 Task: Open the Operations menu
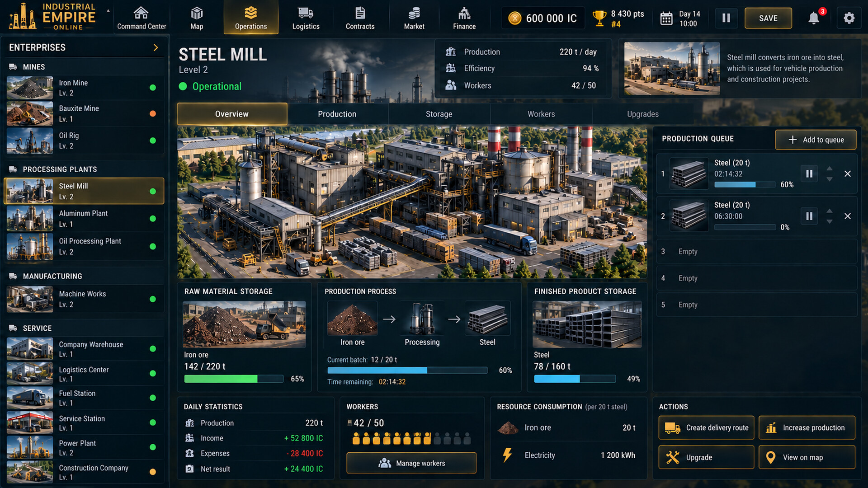tap(251, 17)
